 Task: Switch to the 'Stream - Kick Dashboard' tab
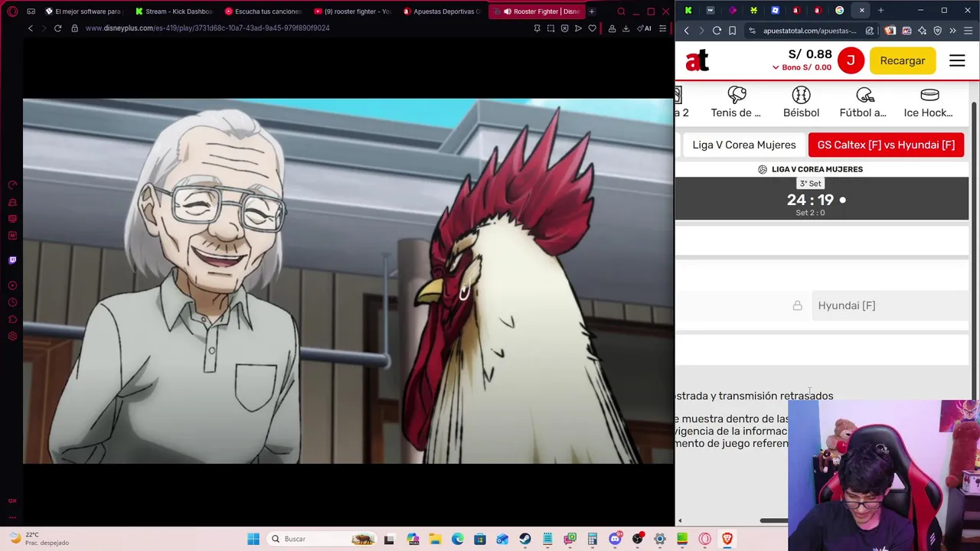coord(173,11)
